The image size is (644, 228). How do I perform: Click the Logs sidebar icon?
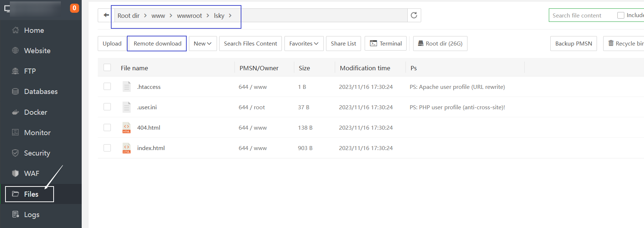(x=15, y=215)
